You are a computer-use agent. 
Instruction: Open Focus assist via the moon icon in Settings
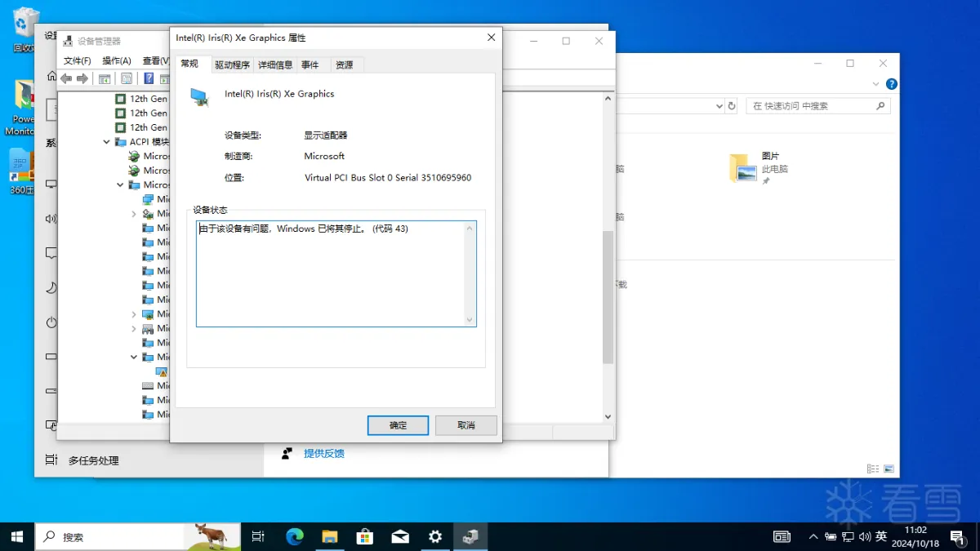click(51, 287)
